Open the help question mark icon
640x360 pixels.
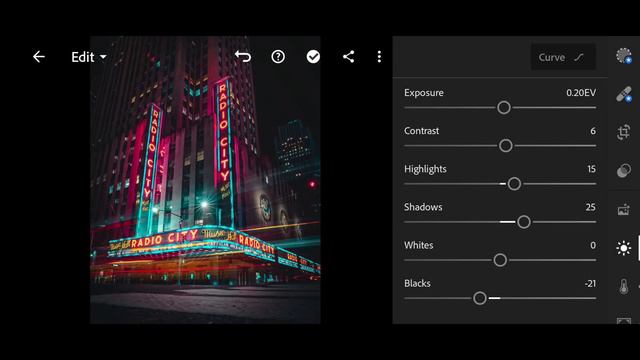[278, 57]
